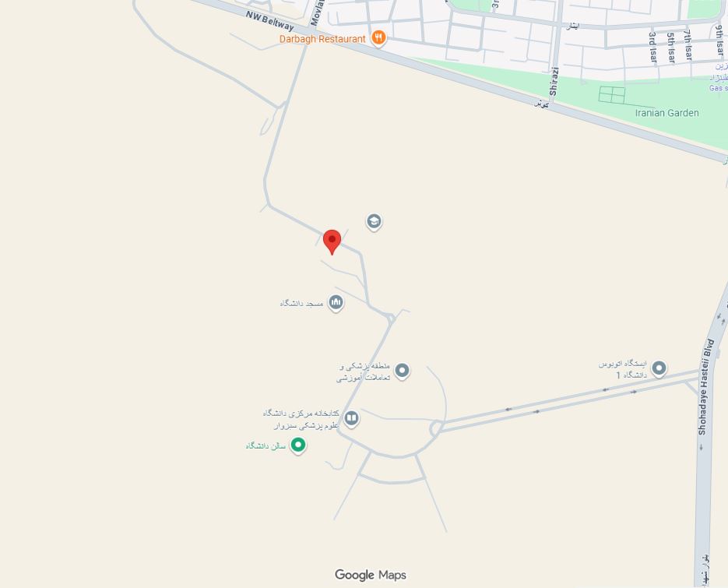
Task: Select the منطقه پزشکی gray pin icon
Action: click(x=402, y=371)
